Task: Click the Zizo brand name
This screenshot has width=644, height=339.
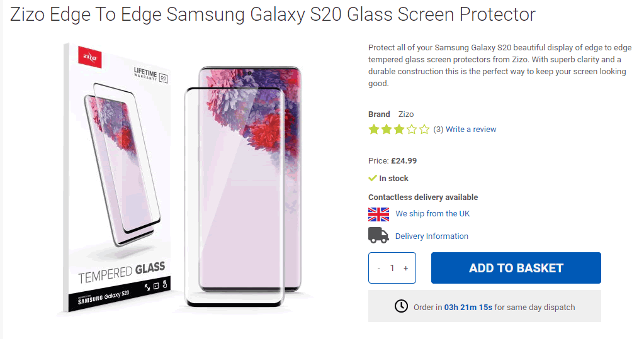Action: pos(406,114)
